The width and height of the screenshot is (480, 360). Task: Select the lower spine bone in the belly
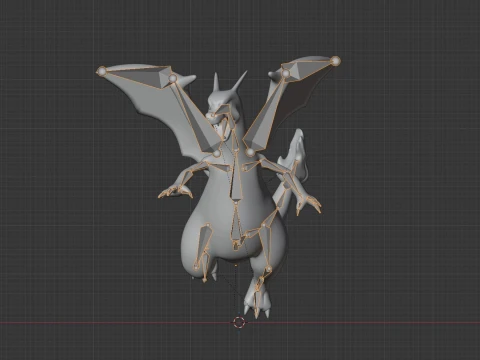pos(236,222)
